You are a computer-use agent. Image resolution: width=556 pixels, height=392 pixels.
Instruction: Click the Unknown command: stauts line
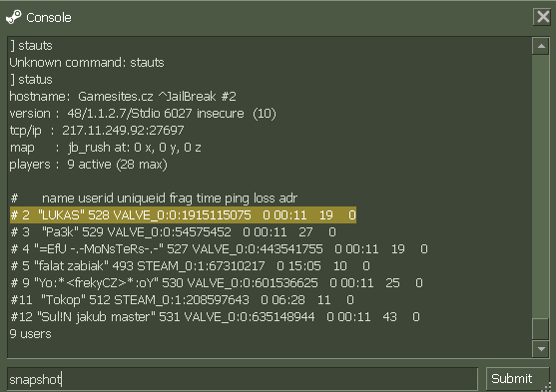[87, 63]
